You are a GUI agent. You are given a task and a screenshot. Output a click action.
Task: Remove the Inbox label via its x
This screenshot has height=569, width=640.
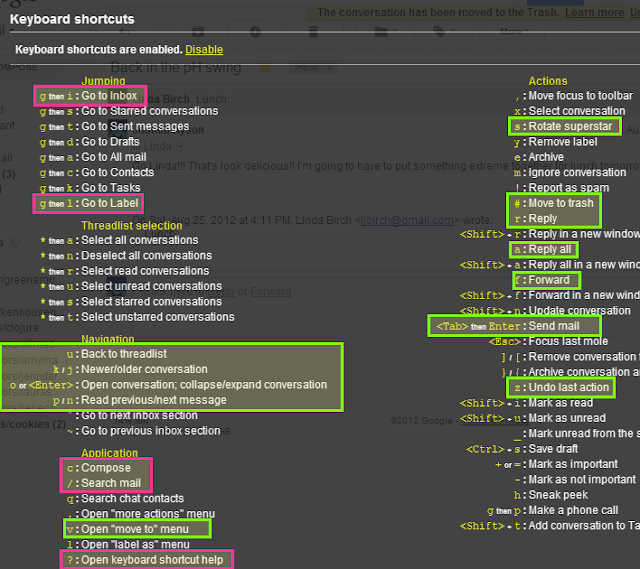(329, 68)
